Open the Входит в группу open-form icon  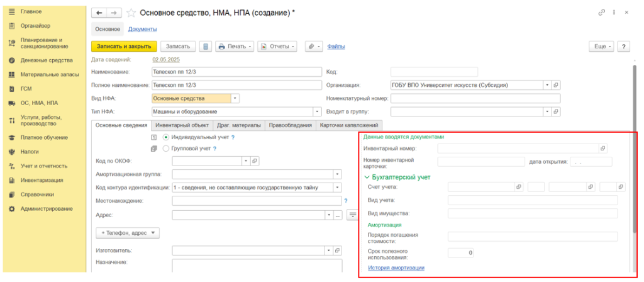(x=556, y=111)
